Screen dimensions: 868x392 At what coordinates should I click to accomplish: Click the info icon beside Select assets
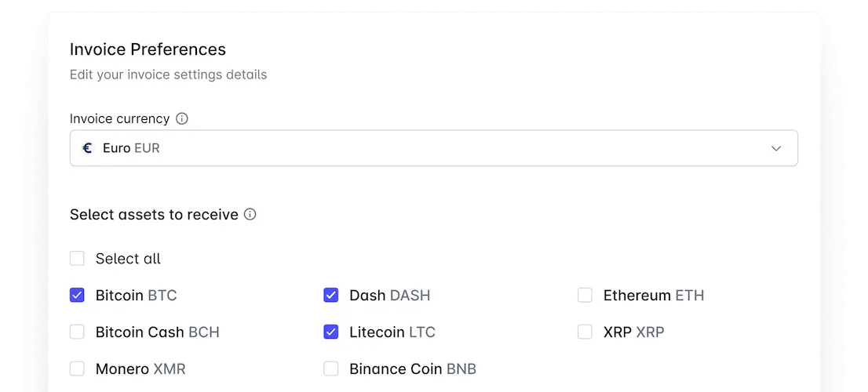250,214
